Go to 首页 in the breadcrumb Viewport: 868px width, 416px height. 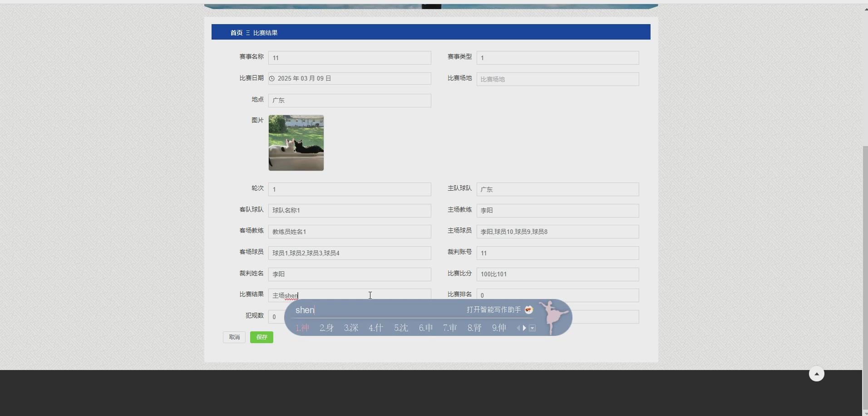click(x=237, y=33)
